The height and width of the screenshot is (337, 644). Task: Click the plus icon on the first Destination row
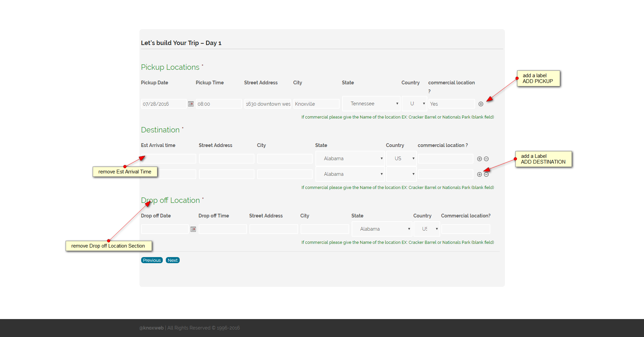click(480, 159)
